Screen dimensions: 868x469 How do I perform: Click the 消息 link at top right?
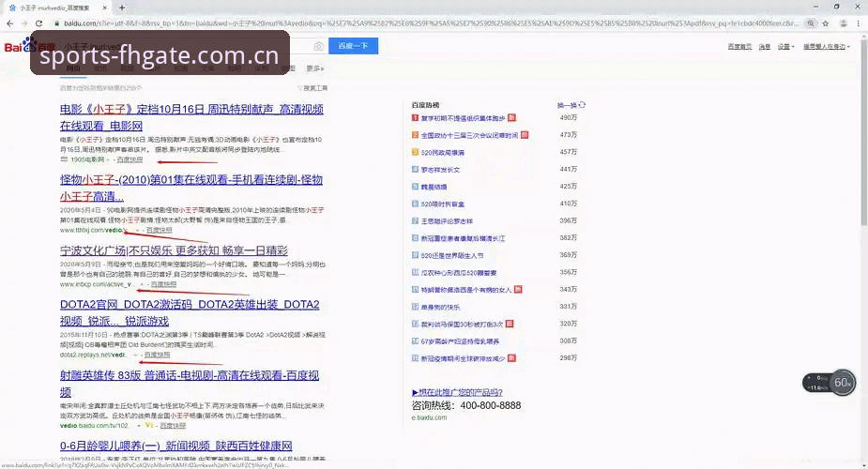point(765,47)
